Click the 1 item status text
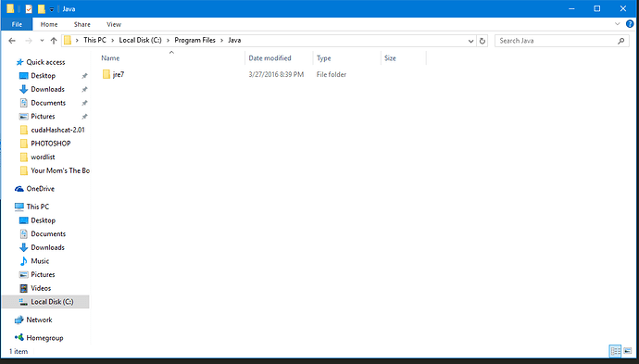Viewport: 639px width, 364px height. [x=19, y=351]
